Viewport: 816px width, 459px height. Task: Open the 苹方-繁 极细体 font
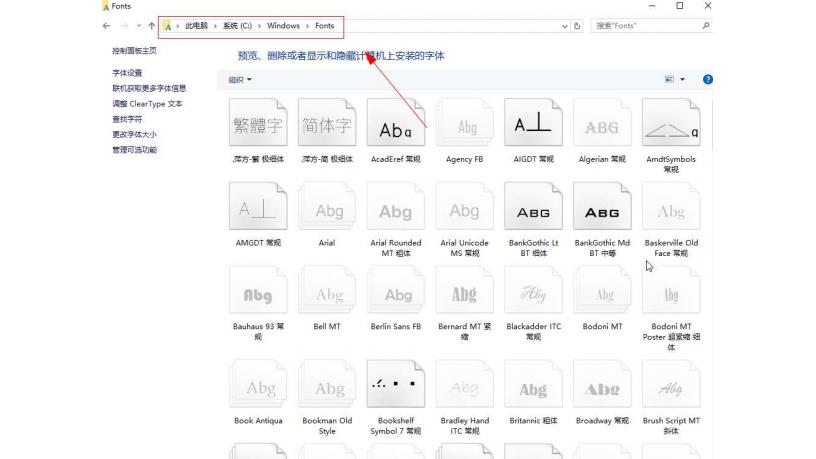258,123
